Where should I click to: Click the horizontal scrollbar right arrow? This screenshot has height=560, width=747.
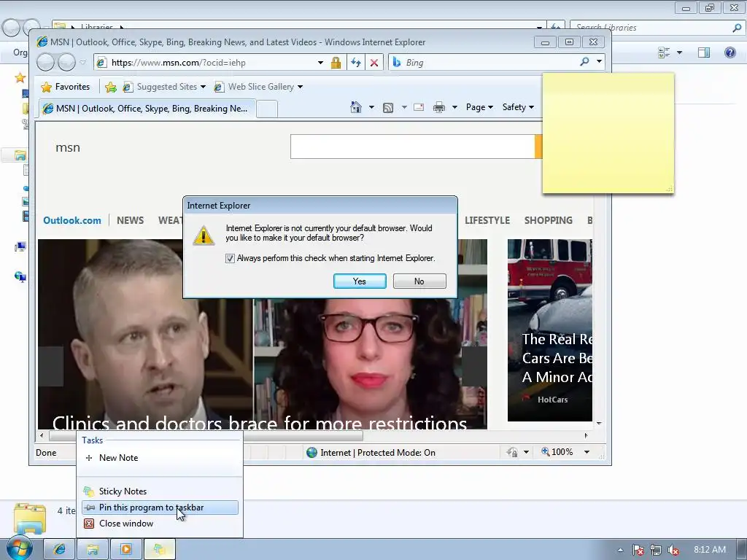pyautogui.click(x=586, y=435)
